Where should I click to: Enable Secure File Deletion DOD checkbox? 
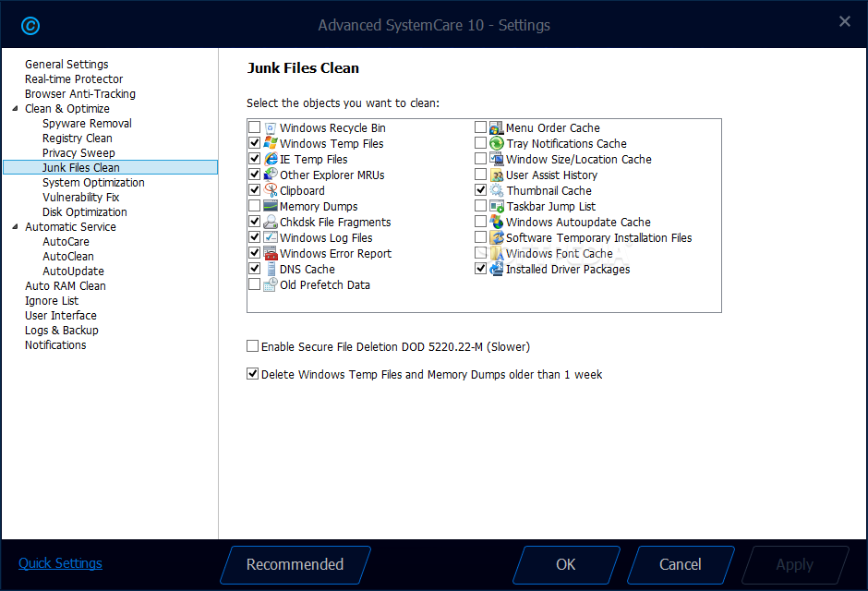point(252,346)
